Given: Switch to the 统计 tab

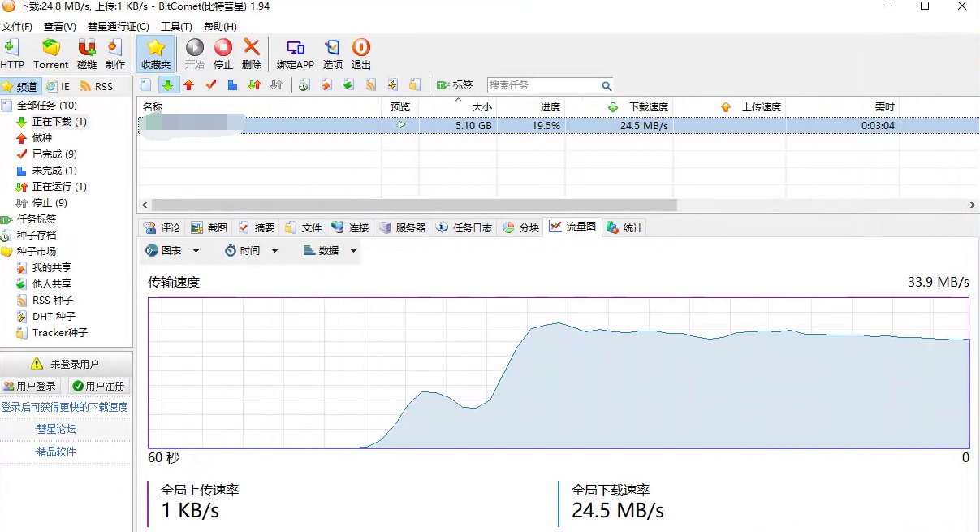Looking at the screenshot, I should 625,227.
